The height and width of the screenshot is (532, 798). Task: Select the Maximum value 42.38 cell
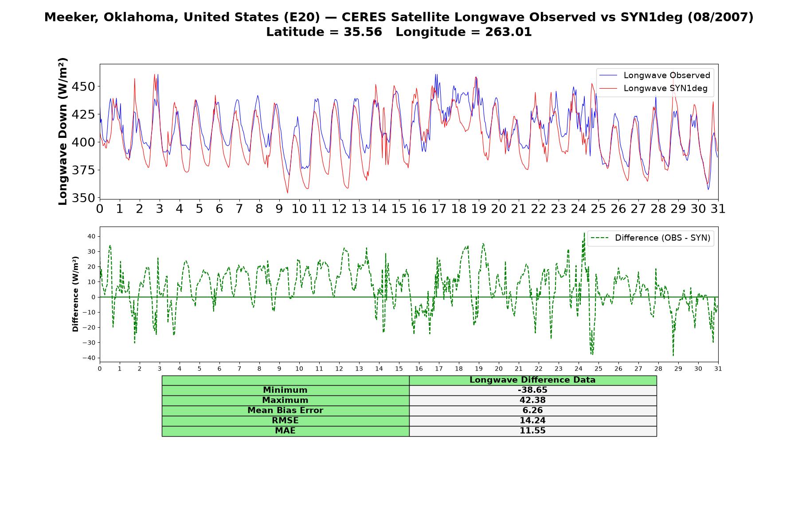[532, 400]
